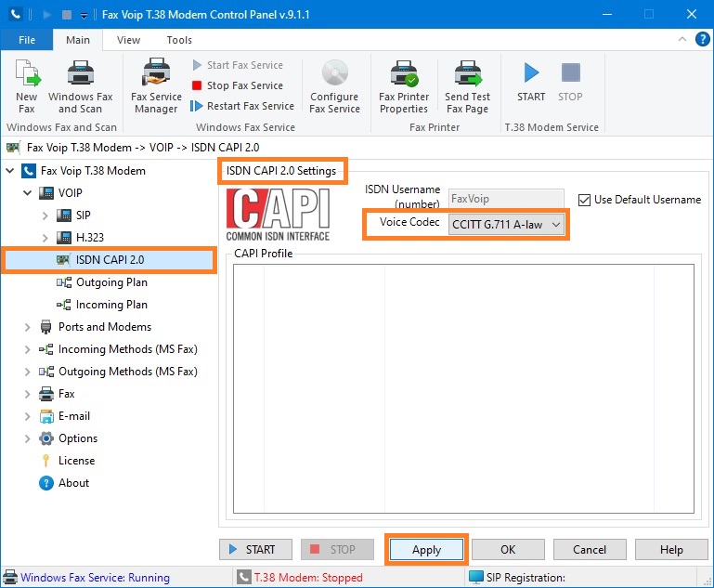Viewport: 714px width, 588px height.
Task: Expand the Options tree node
Action: (x=27, y=438)
